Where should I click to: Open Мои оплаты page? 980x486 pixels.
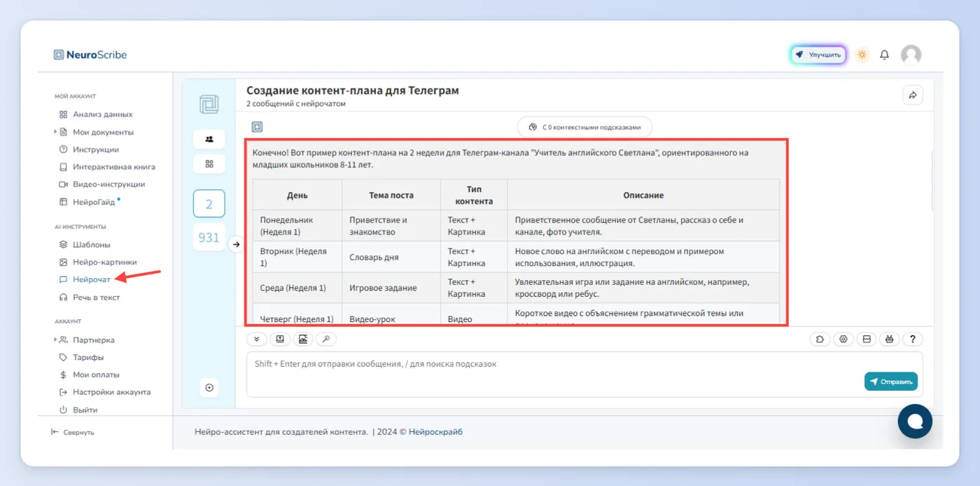tap(89, 375)
